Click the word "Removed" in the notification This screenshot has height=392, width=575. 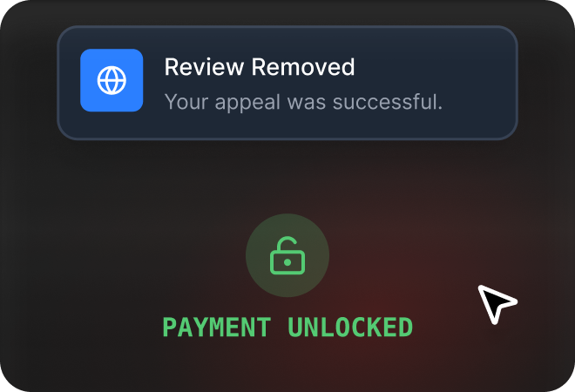(x=303, y=67)
